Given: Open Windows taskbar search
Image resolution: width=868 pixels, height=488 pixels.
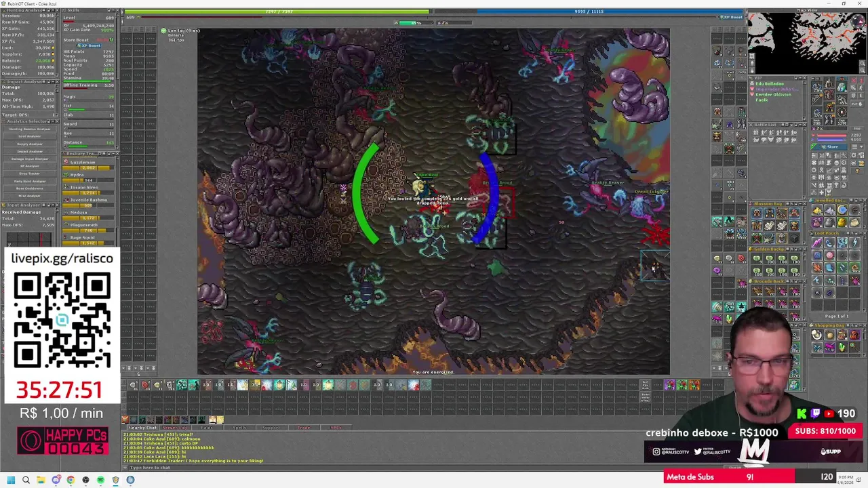Looking at the screenshot, I should point(26,480).
